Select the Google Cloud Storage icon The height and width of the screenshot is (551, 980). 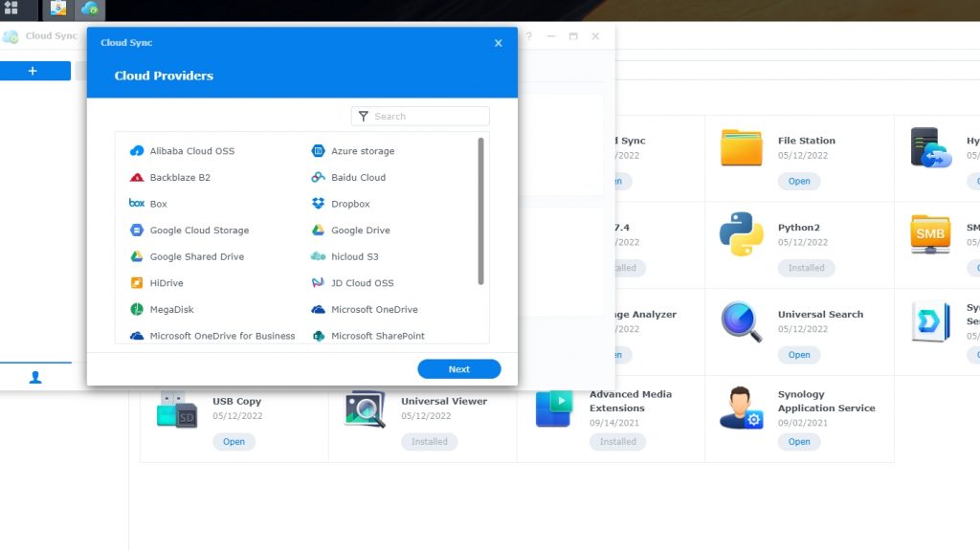[x=136, y=230]
